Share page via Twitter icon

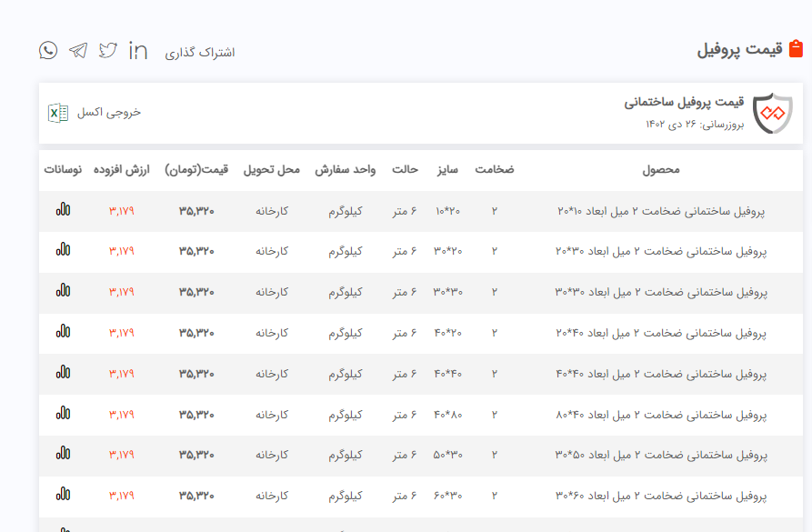click(108, 50)
